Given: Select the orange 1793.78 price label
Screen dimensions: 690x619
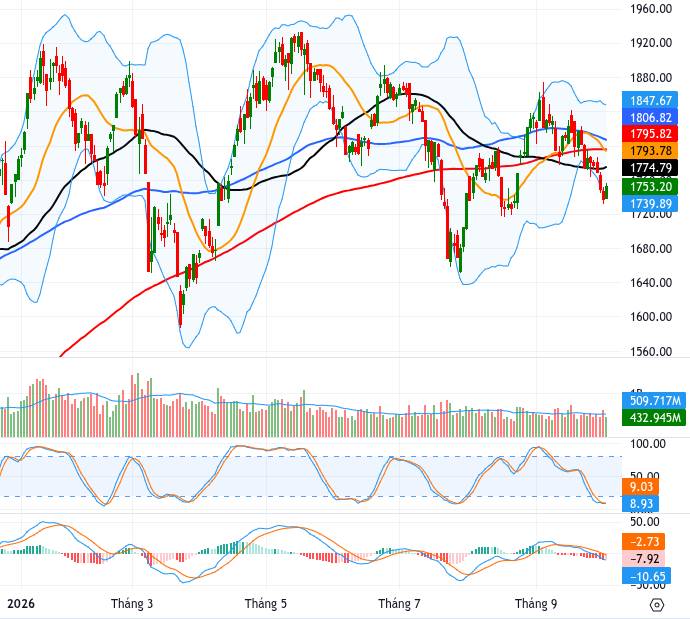Looking at the screenshot, I should (650, 151).
